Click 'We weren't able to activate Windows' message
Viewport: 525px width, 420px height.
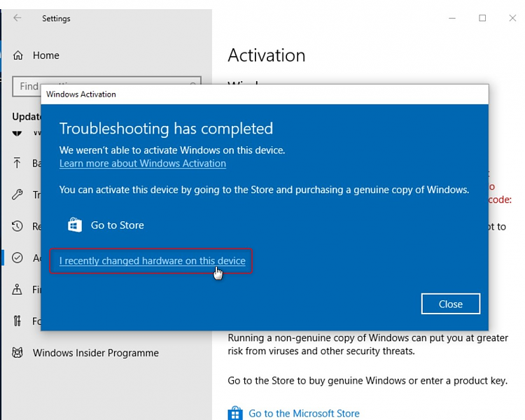tap(172, 150)
